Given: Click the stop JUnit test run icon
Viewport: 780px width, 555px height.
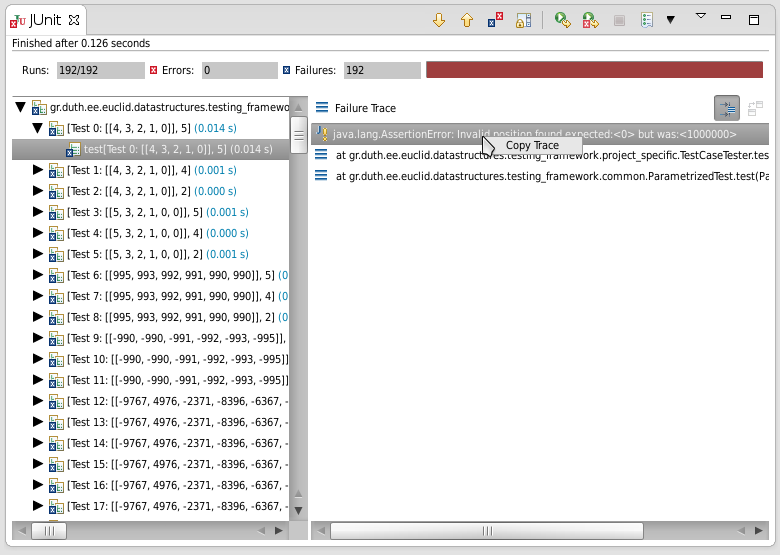Looking at the screenshot, I should click(x=619, y=20).
